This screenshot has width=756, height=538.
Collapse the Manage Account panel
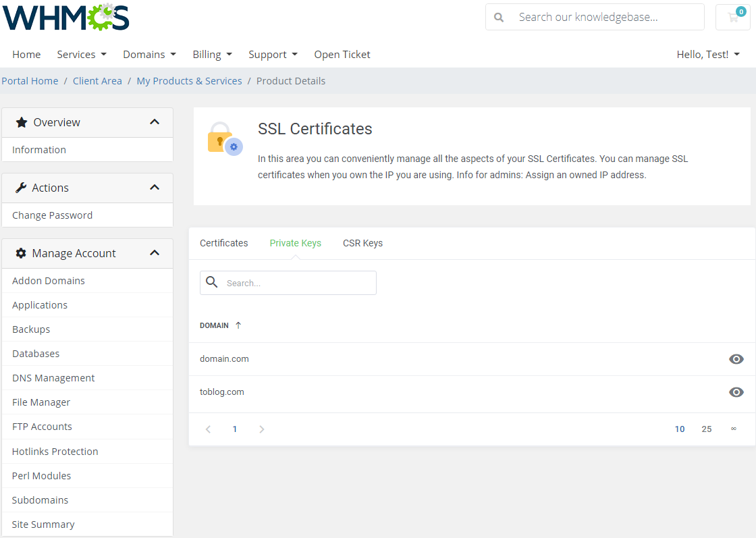[x=155, y=253]
